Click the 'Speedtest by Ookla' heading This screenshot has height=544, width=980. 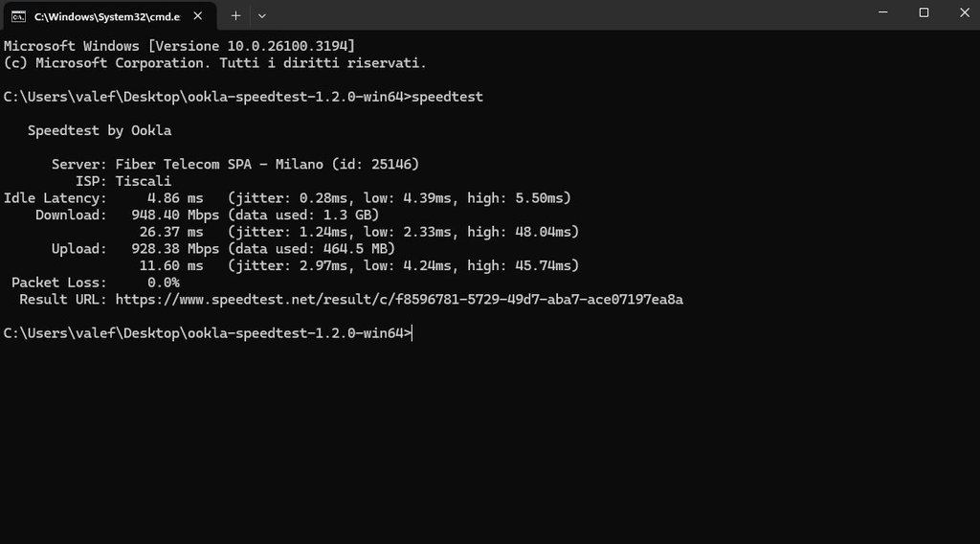[100, 130]
